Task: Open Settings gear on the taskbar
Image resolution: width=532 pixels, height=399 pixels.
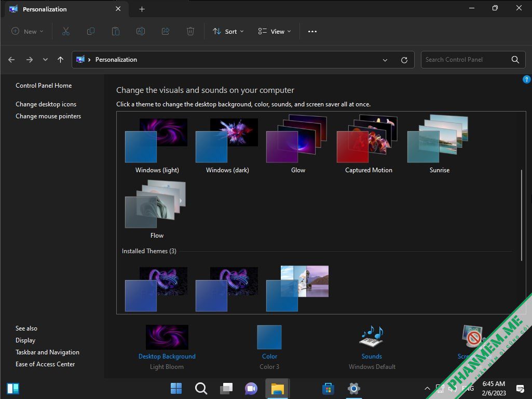Action: [x=353, y=389]
